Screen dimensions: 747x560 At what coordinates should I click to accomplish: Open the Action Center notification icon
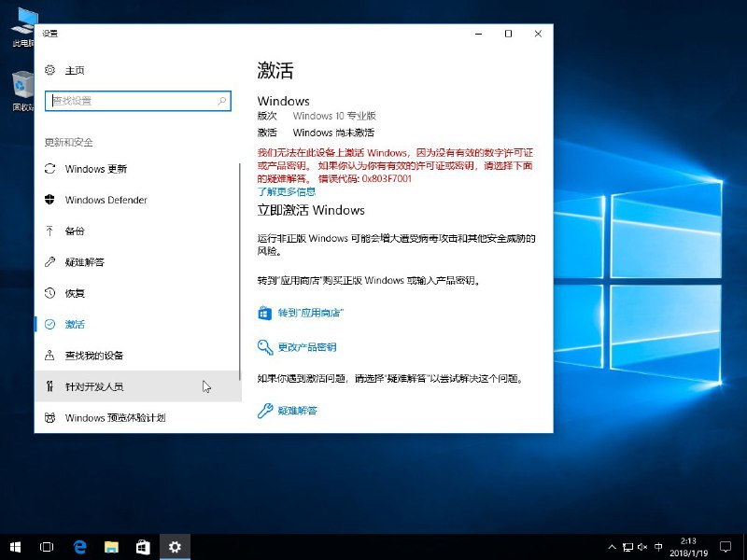[726, 547]
